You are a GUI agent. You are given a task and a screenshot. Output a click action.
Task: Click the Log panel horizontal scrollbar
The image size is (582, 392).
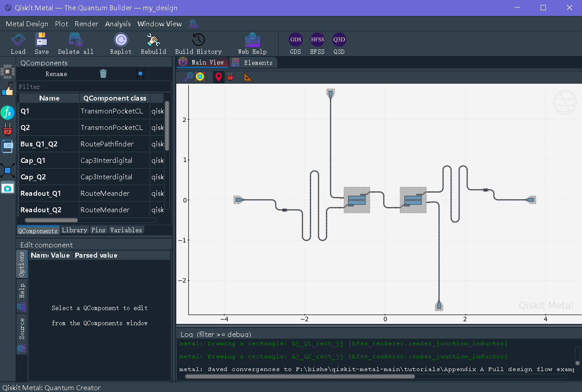(299, 376)
